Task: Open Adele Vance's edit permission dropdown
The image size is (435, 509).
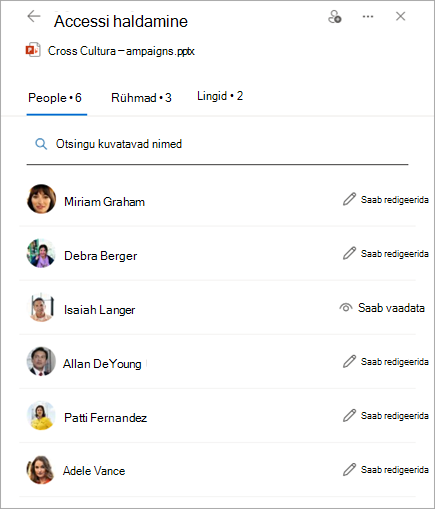Action: (x=386, y=470)
